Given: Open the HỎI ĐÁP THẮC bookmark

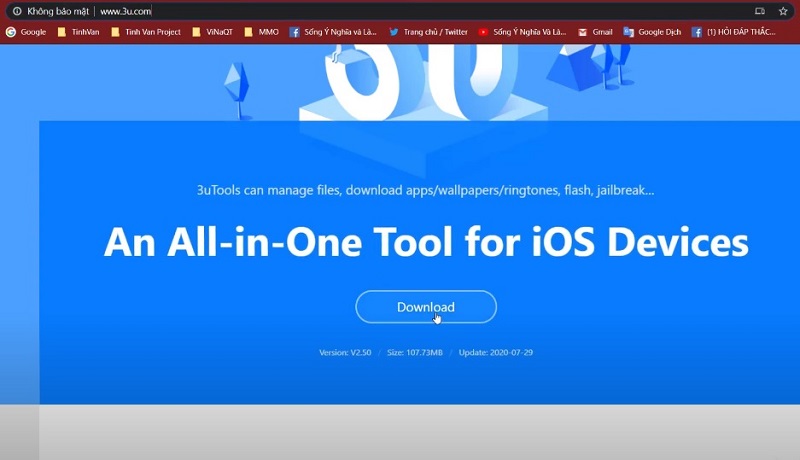Looking at the screenshot, I should tap(734, 32).
